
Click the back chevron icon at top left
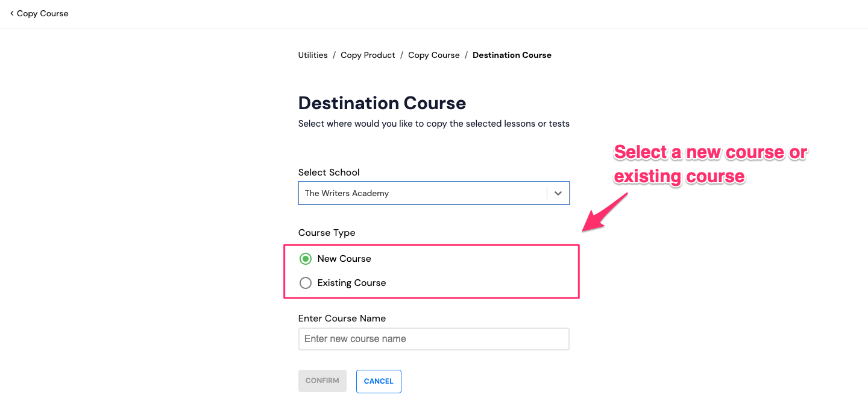[x=11, y=13]
